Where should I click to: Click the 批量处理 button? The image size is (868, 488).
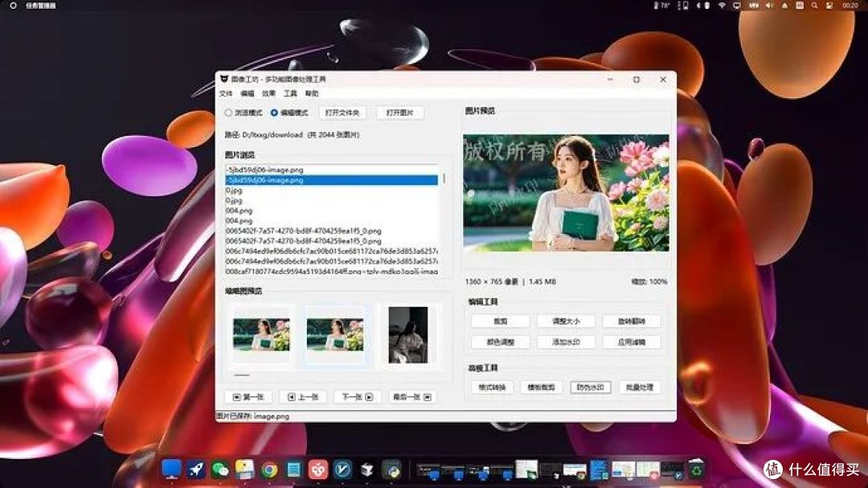click(x=640, y=388)
